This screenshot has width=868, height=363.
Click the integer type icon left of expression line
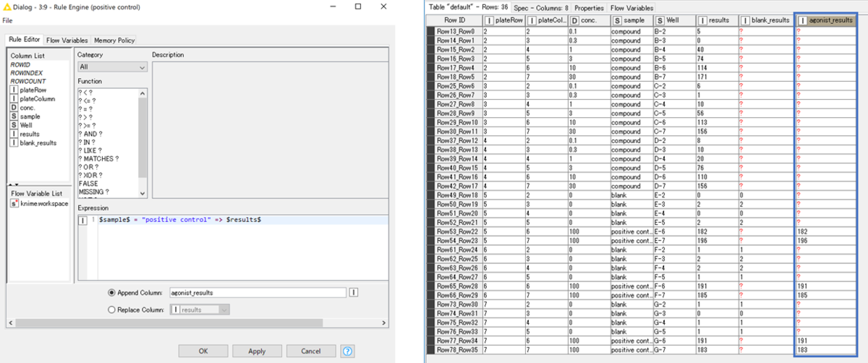click(82, 220)
